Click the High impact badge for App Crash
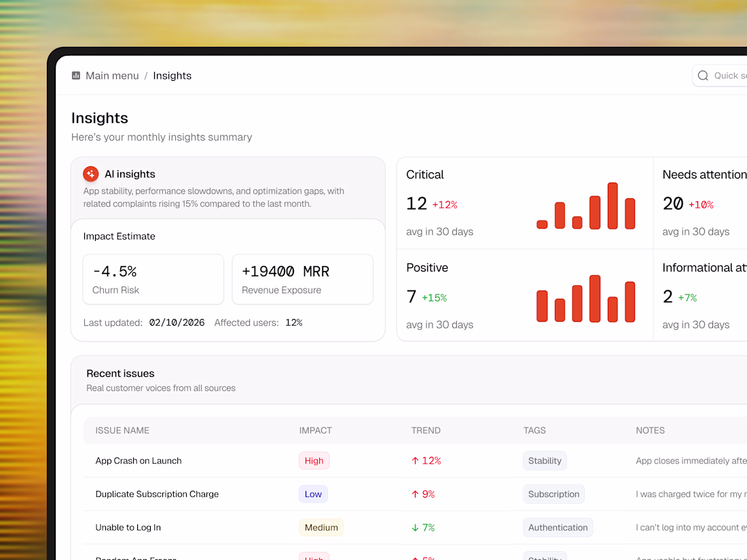This screenshot has height=560, width=747. (314, 461)
